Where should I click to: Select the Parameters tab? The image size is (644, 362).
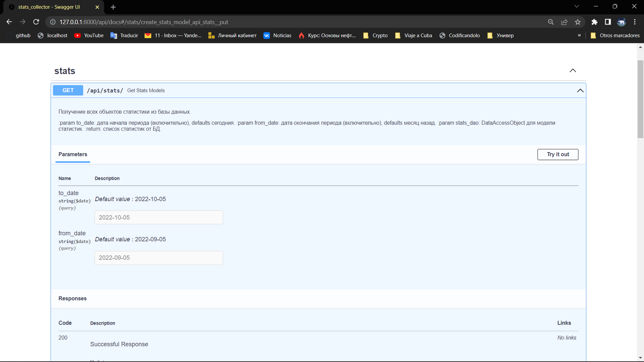point(72,155)
